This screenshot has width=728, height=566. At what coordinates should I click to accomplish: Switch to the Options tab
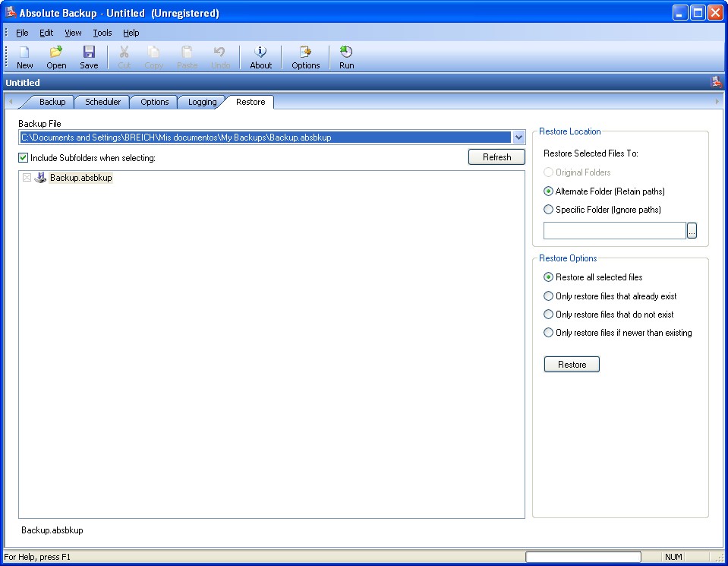[155, 102]
